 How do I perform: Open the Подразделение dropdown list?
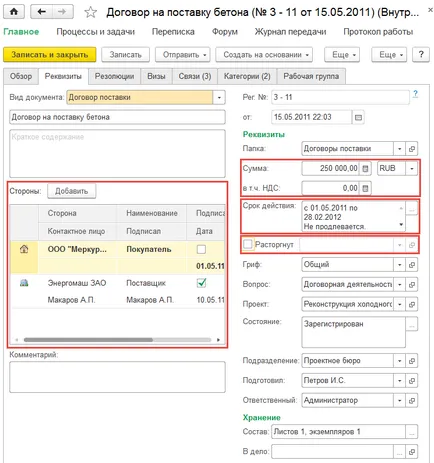point(399,361)
